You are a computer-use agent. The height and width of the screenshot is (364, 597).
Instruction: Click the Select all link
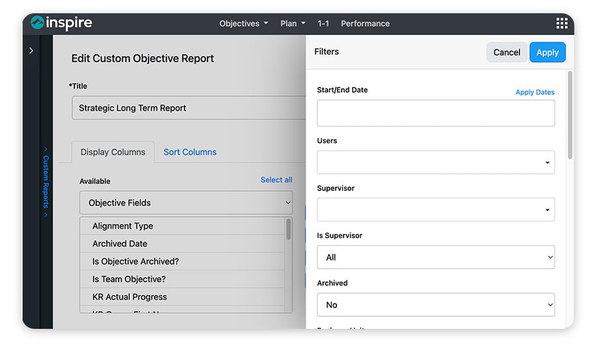click(x=277, y=180)
